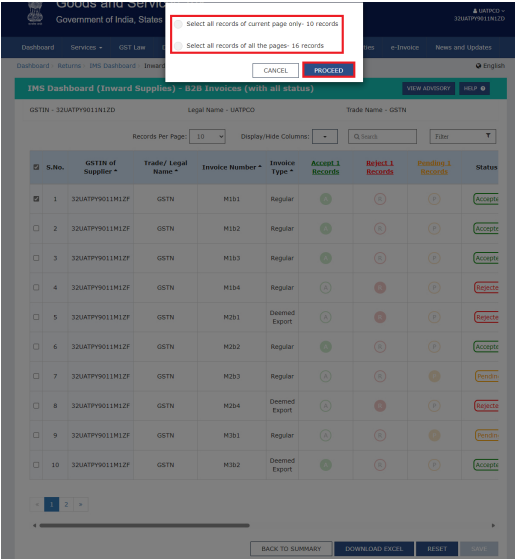Click the Pending icon for invoice M2b4
This screenshot has width=515, height=559.
coord(434,406)
